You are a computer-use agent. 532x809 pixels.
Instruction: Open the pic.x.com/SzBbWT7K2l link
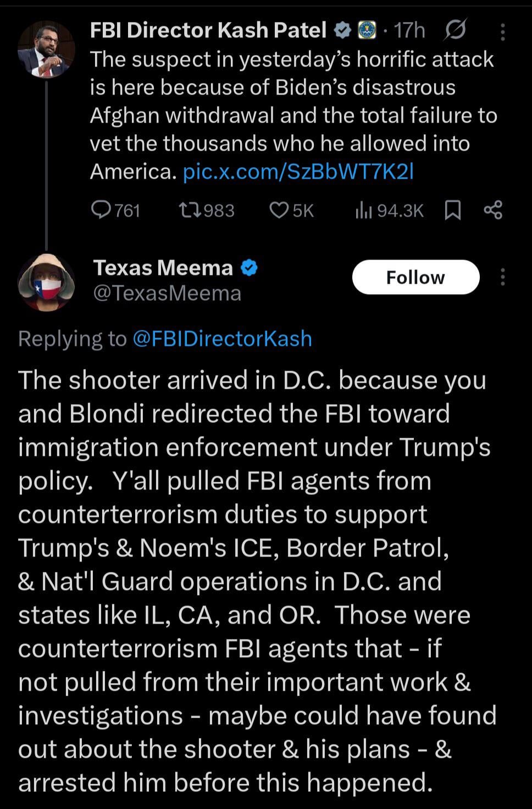(x=297, y=172)
